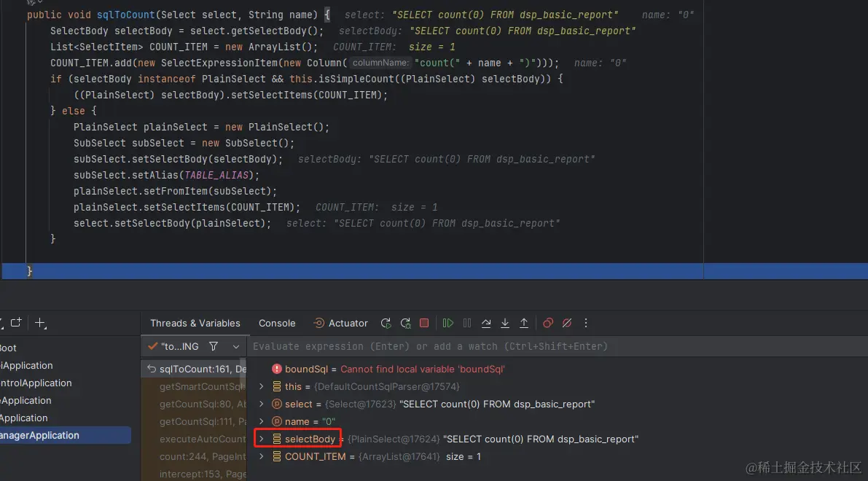Click the Rerun debug icon
This screenshot has width=868, height=481.
pos(386,324)
